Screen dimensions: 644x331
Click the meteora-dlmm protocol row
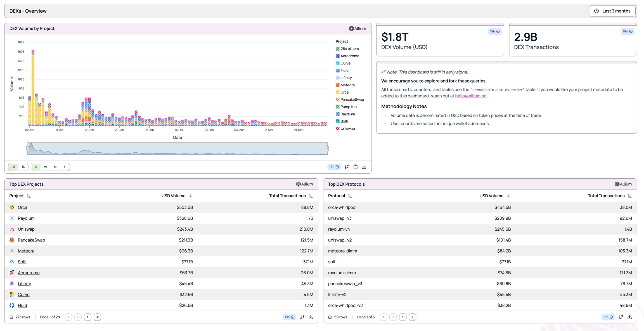pyautogui.click(x=480, y=251)
